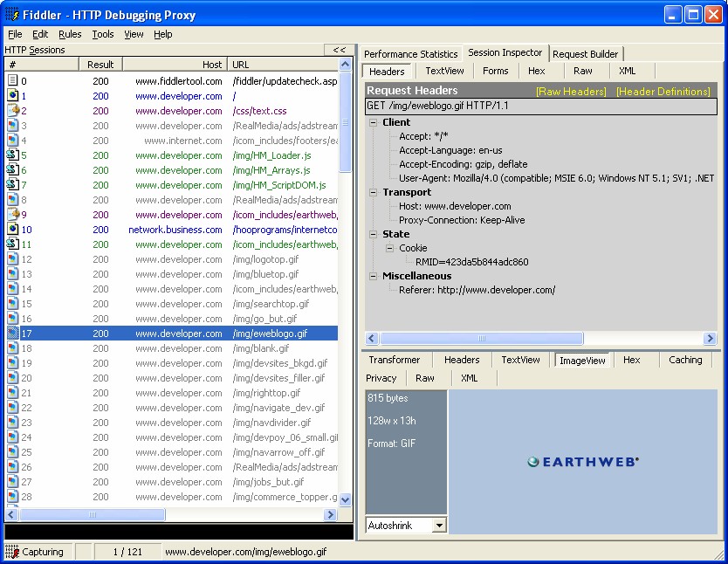Click the image icon beside session 12
This screenshot has width=728, height=564.
click(13, 259)
